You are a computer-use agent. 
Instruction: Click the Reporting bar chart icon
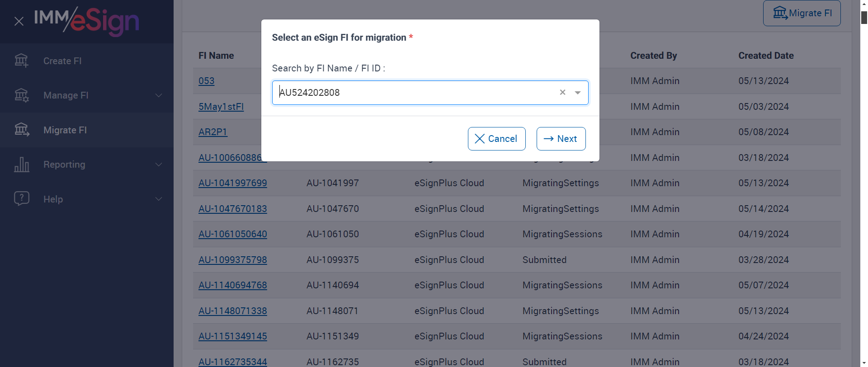point(21,165)
